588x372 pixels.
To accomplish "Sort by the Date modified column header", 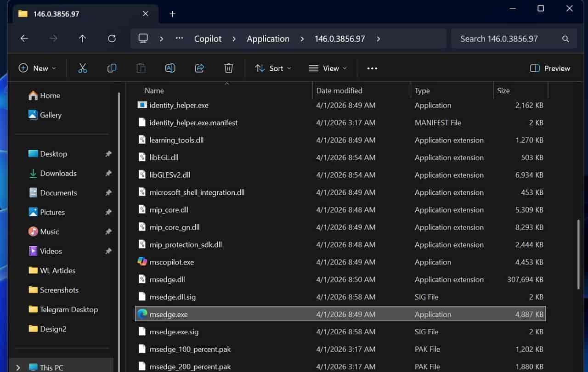I will (339, 90).
